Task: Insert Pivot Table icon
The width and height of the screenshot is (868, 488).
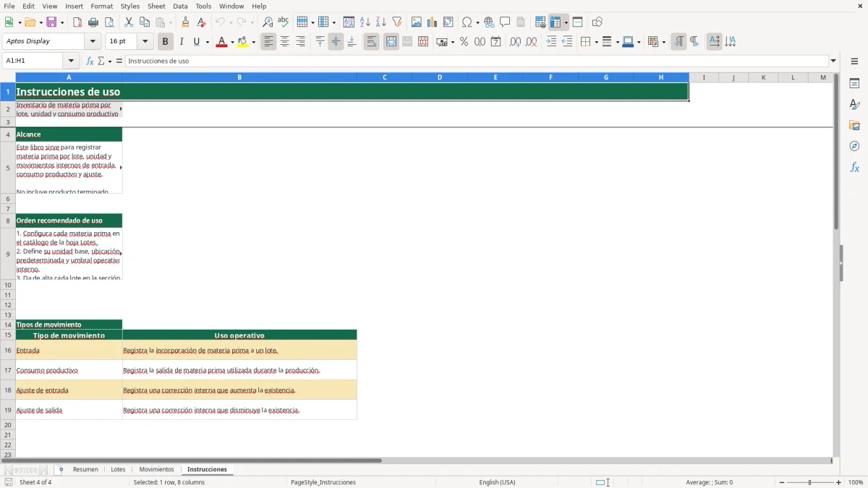Action: (448, 22)
